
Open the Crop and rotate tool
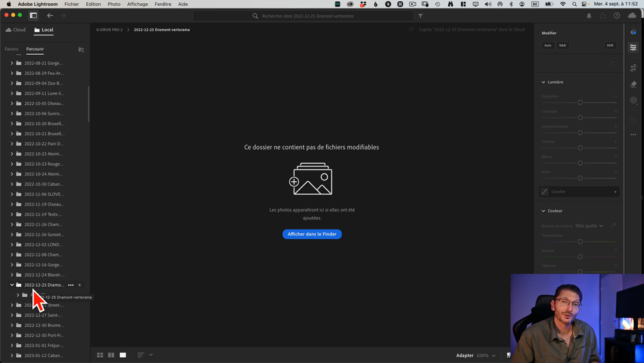point(634,68)
